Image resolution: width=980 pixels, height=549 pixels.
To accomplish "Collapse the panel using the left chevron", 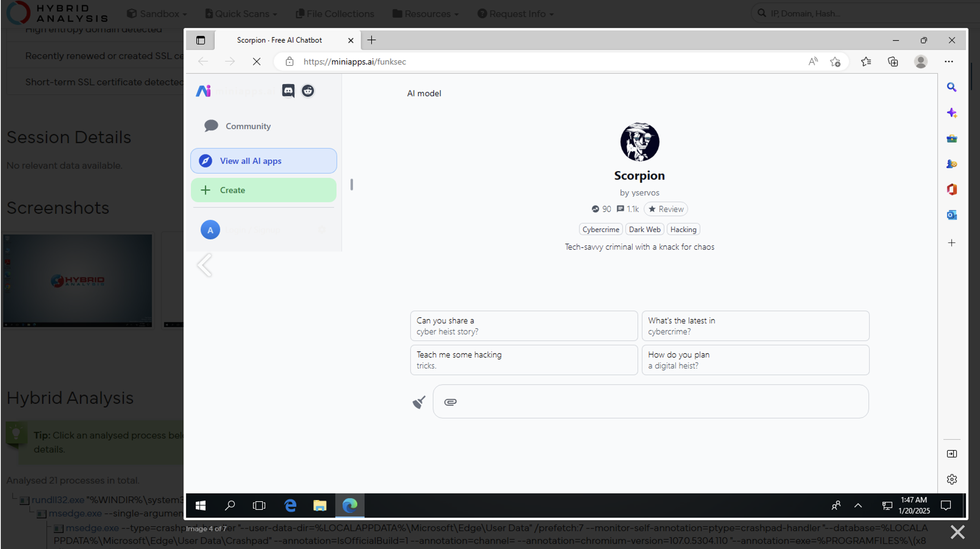I will (204, 265).
